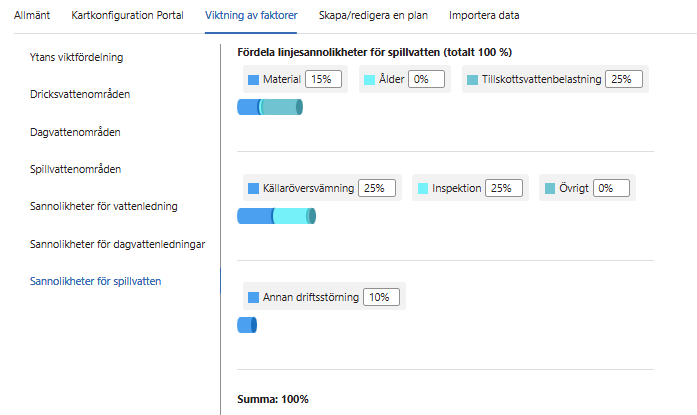Click the blue Material color square
This screenshot has width=697, height=415.
click(x=253, y=79)
